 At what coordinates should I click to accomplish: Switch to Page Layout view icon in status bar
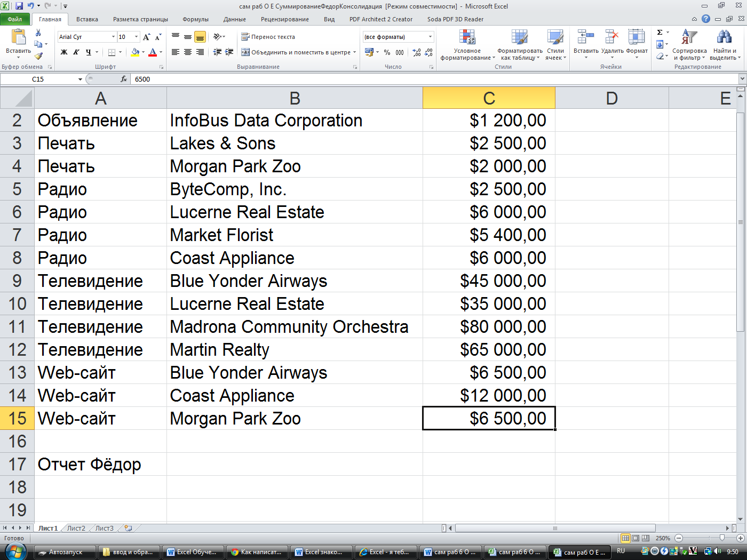pos(635,538)
